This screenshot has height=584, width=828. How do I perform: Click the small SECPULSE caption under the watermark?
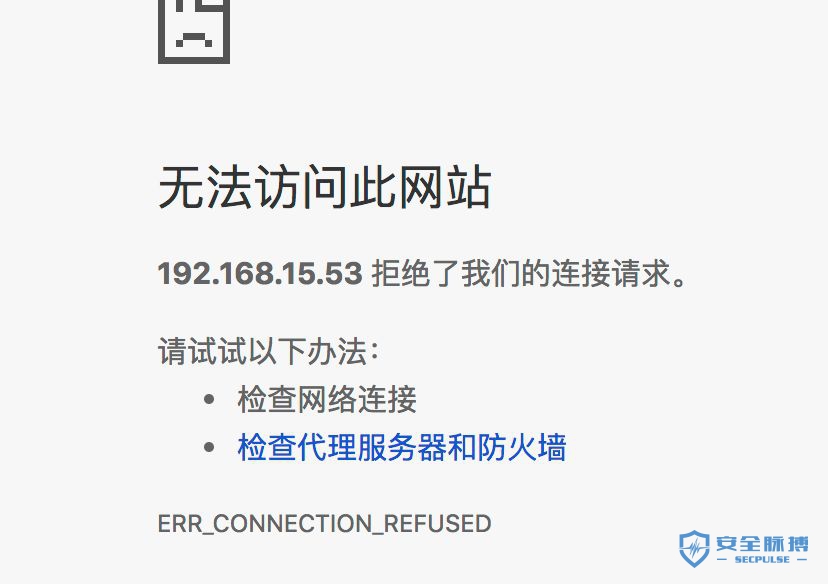(762, 559)
